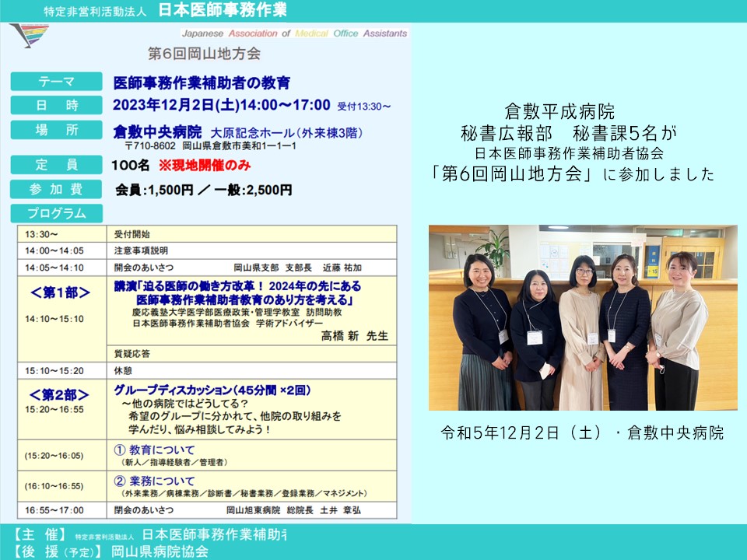Click the general fee '一般:2,500円'
Viewport: 747px width, 560px height.
253,190
